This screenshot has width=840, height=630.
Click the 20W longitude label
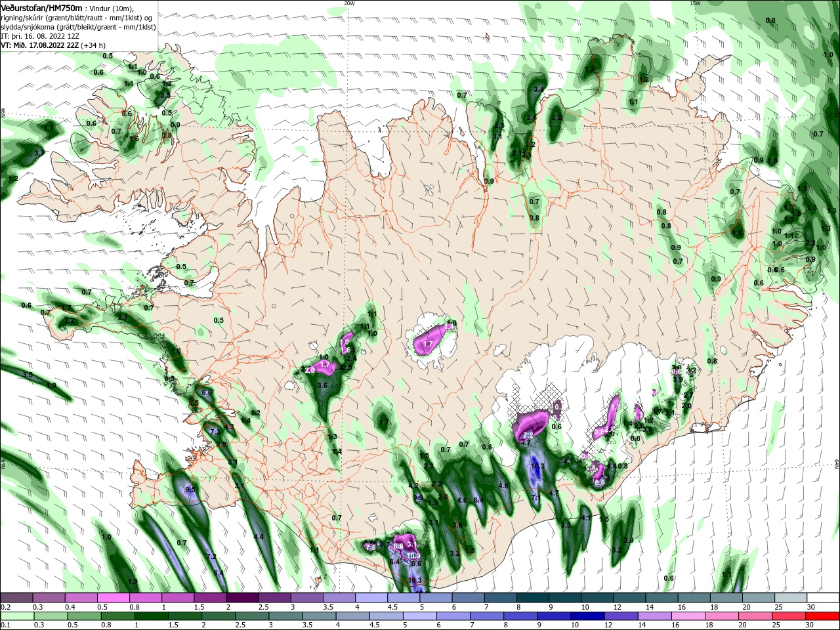point(349,3)
